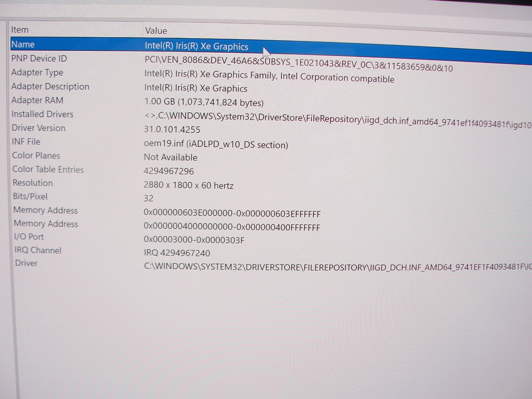This screenshot has width=532, height=399.
Task: Select the Bits/Pixel row
Action: 30,197
